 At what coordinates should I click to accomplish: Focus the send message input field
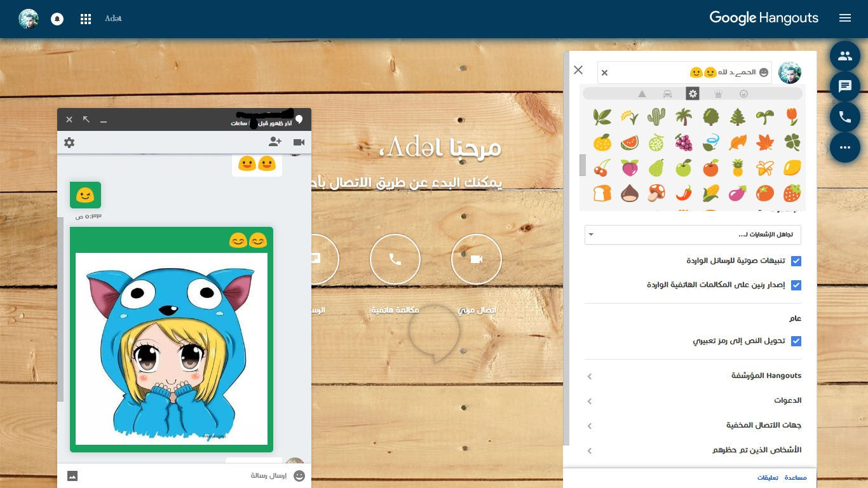pyautogui.click(x=184, y=475)
